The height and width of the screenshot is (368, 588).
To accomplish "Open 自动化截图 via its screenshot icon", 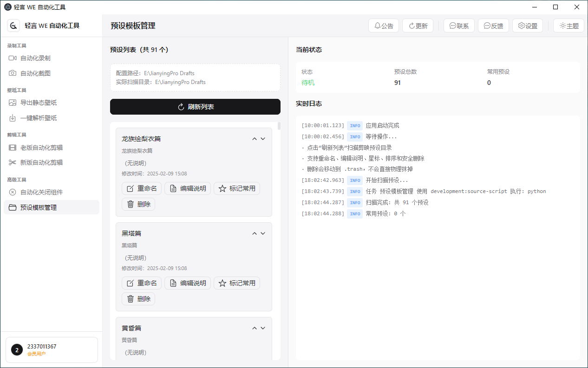I will click(13, 73).
